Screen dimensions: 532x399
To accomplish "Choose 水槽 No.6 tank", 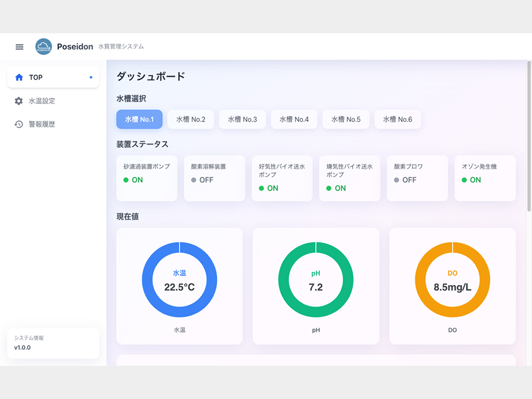I will (x=397, y=119).
